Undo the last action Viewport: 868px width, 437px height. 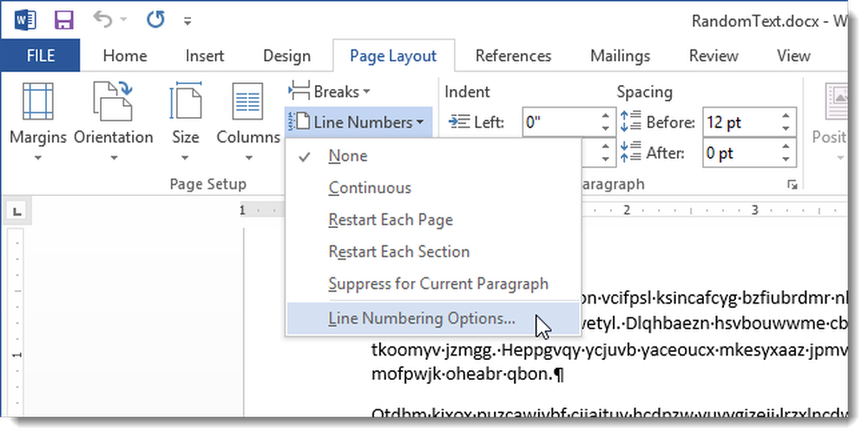tap(103, 20)
